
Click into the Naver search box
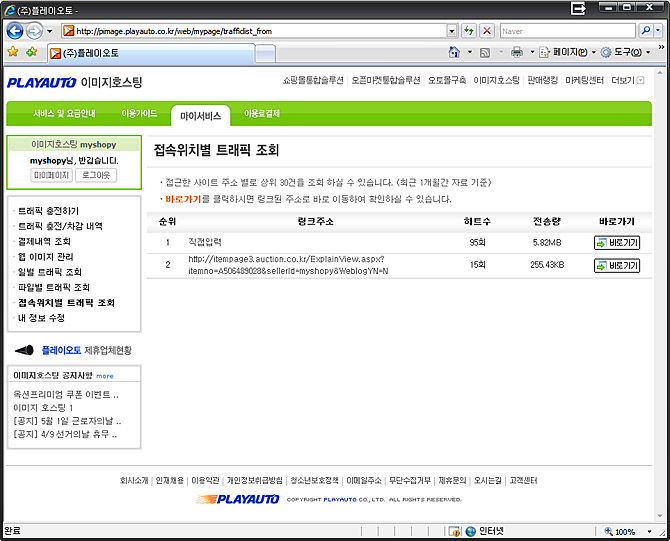565,31
